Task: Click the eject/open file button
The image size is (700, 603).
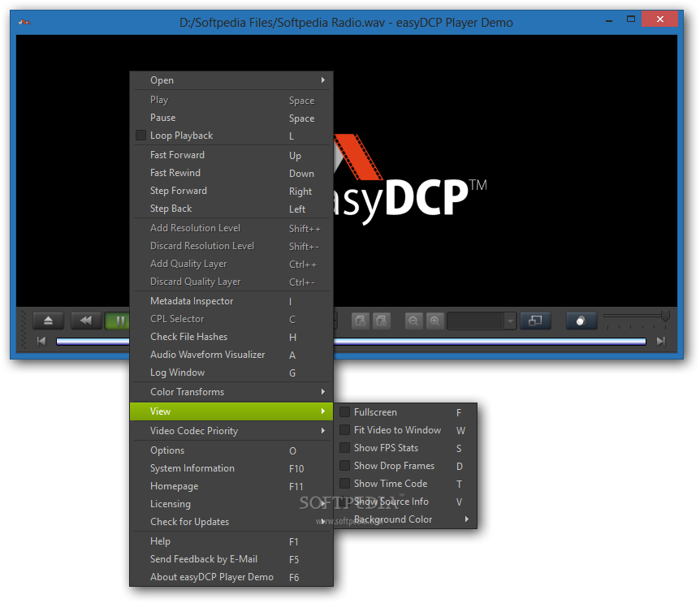Action: click(x=48, y=321)
